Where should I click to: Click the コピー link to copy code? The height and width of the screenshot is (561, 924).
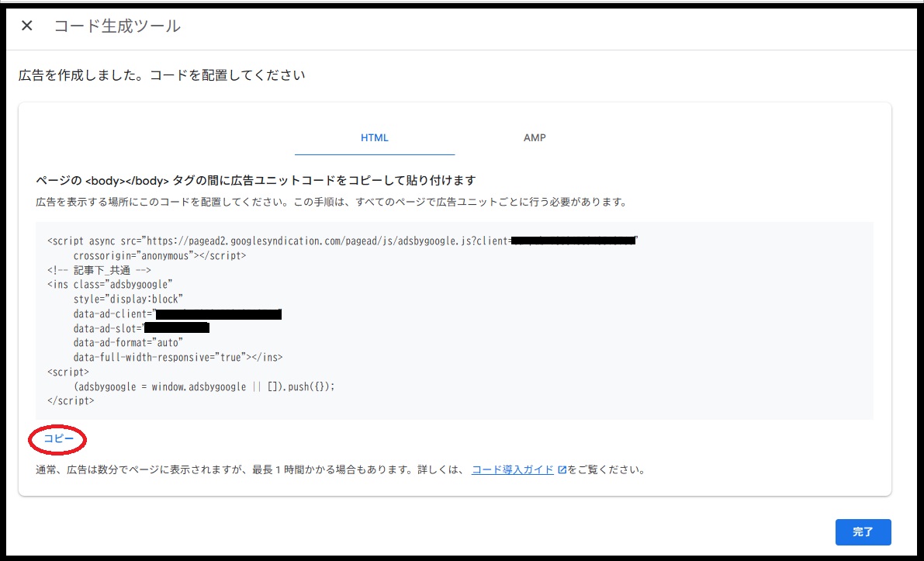[x=59, y=439]
